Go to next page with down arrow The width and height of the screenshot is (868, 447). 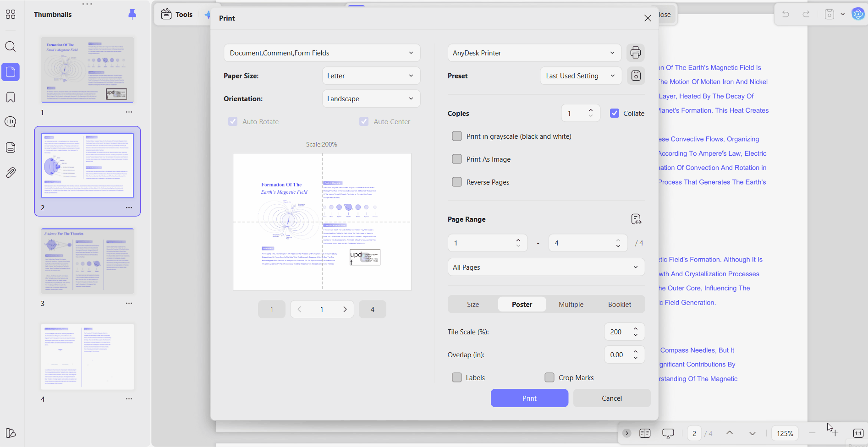pos(753,433)
